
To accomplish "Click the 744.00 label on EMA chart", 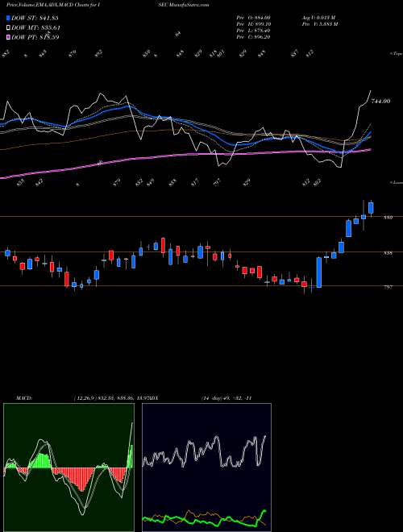I will tap(380, 101).
